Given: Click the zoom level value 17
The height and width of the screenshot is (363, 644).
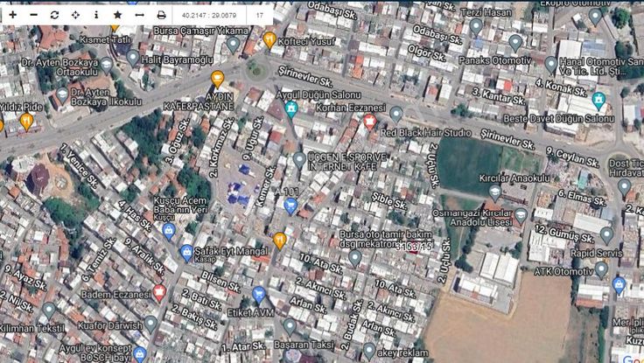Looking at the screenshot, I should click(260, 15).
